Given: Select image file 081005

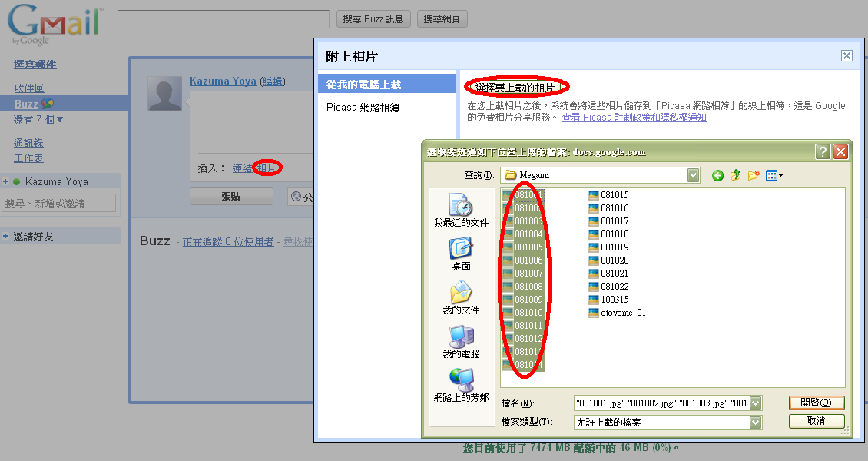Looking at the screenshot, I should 522,247.
